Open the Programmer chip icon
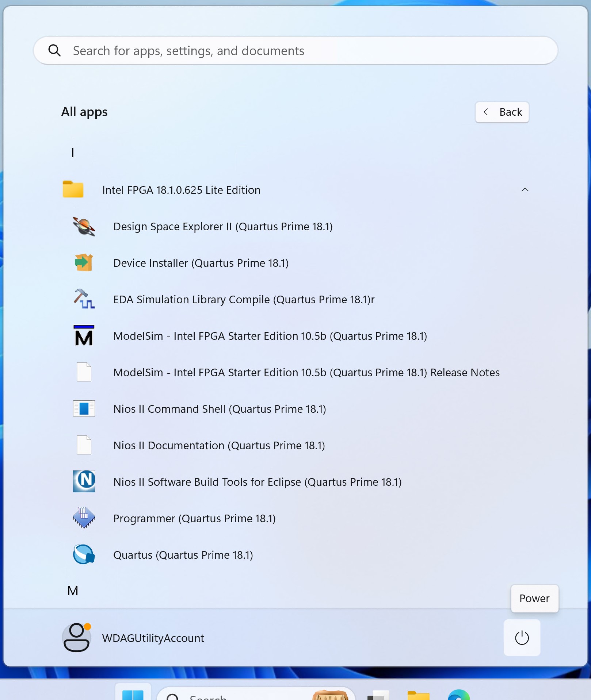Image resolution: width=591 pixels, height=700 pixels. [x=84, y=518]
